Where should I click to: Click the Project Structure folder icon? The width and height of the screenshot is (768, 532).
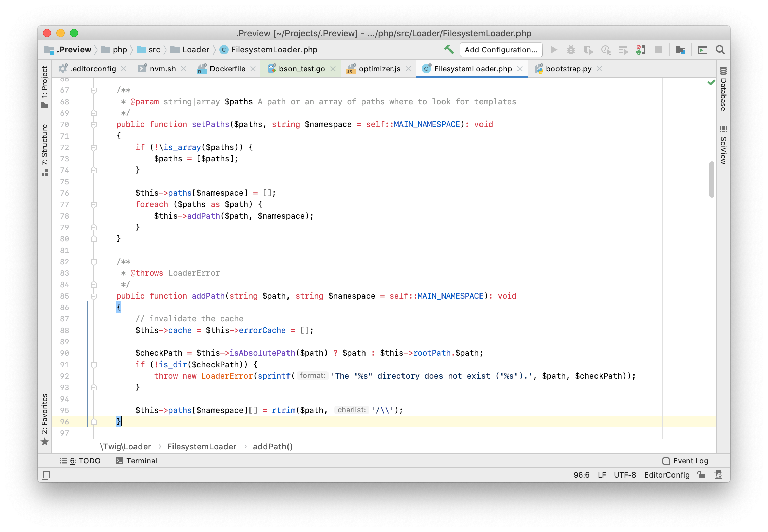(680, 50)
